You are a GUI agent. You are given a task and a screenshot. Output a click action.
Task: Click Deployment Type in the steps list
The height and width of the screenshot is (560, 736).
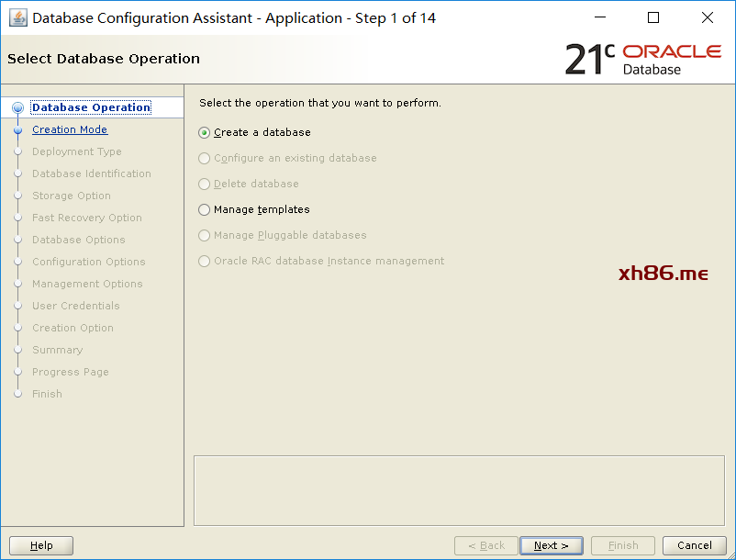[x=76, y=151]
